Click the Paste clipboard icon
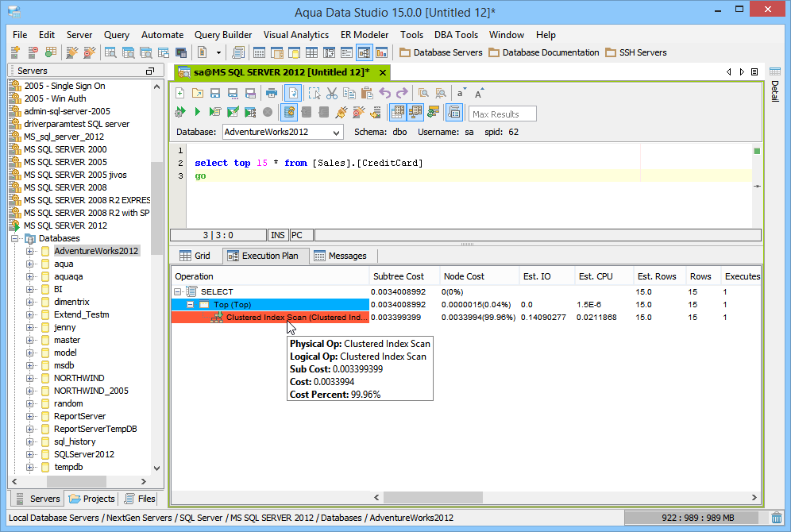 (367, 93)
